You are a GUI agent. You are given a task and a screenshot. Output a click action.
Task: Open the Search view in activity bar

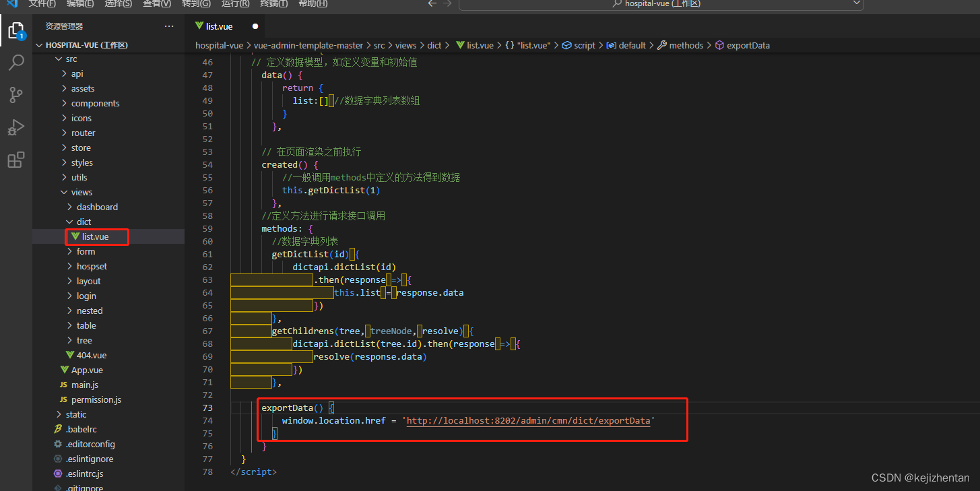coord(16,63)
